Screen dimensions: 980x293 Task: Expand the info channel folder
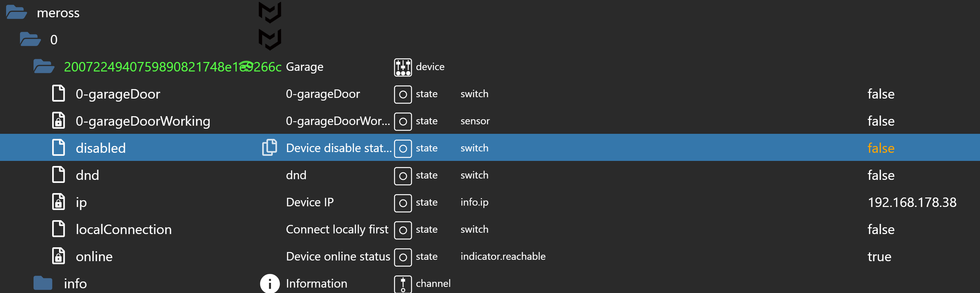43,284
